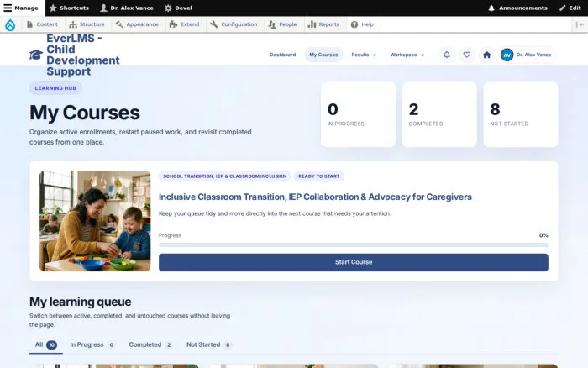Viewport: 588px width, 368px height.
Task: Go to Dashboard in site navigation
Action: [283, 55]
